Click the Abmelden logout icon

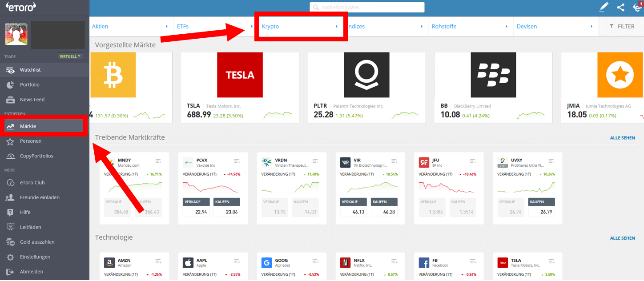click(10, 272)
